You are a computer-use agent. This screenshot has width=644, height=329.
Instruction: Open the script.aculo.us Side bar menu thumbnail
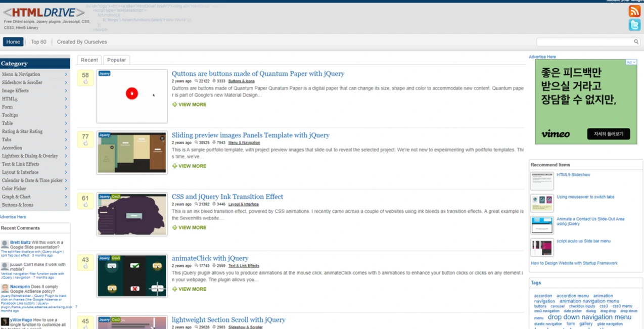(x=542, y=248)
